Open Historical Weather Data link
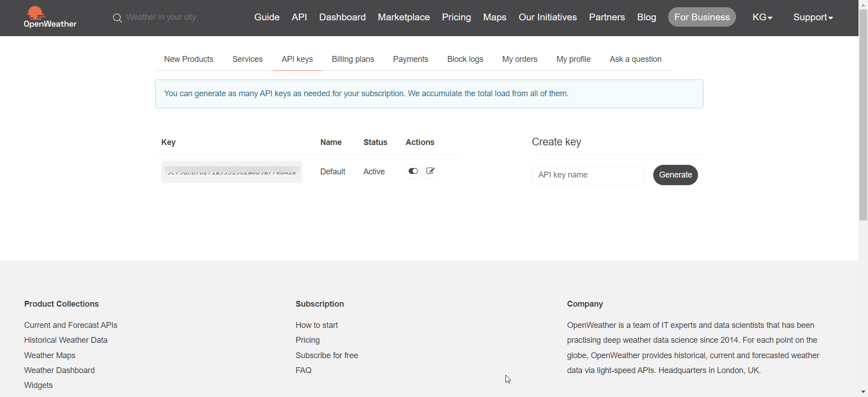868x397 pixels. coord(66,340)
